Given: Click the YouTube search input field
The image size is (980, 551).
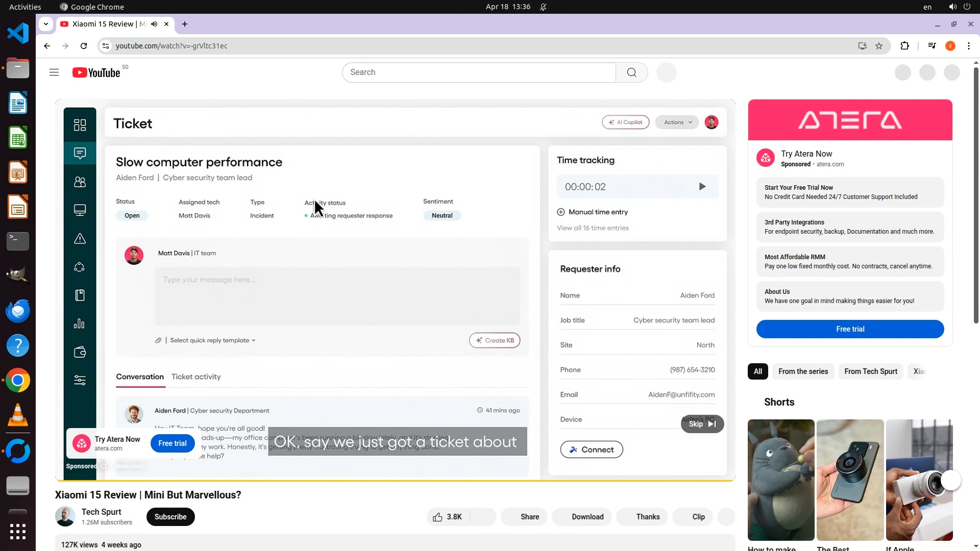Looking at the screenshot, I should click(x=479, y=72).
